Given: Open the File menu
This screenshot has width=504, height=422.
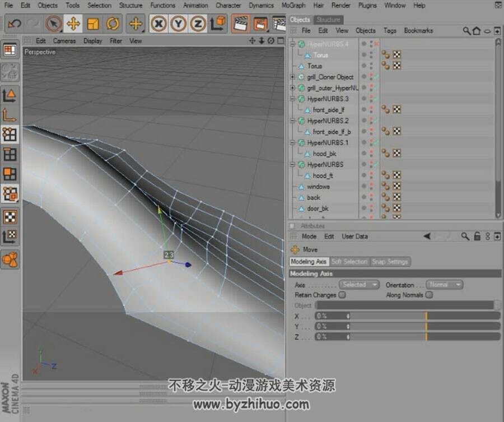Looking at the screenshot, I should pos(8,5).
